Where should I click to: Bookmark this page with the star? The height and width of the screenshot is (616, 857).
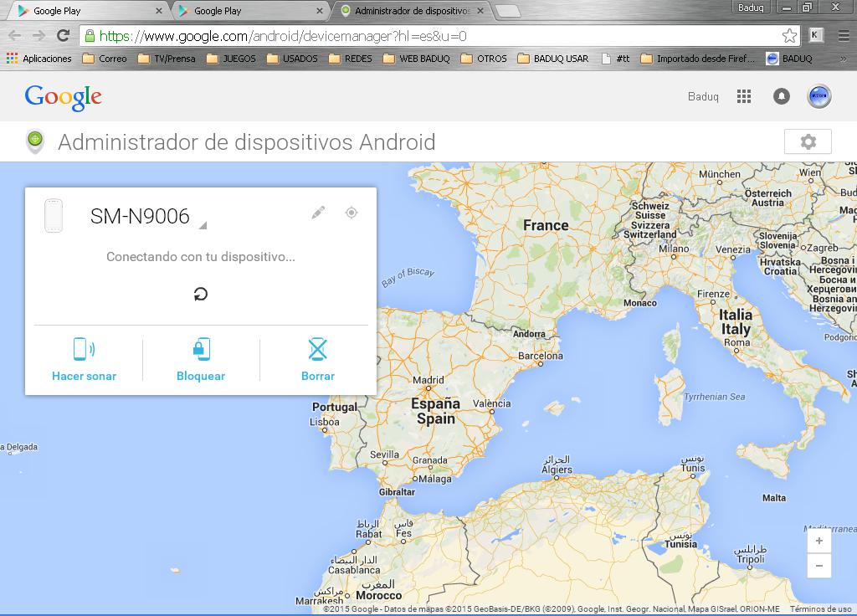tap(788, 36)
